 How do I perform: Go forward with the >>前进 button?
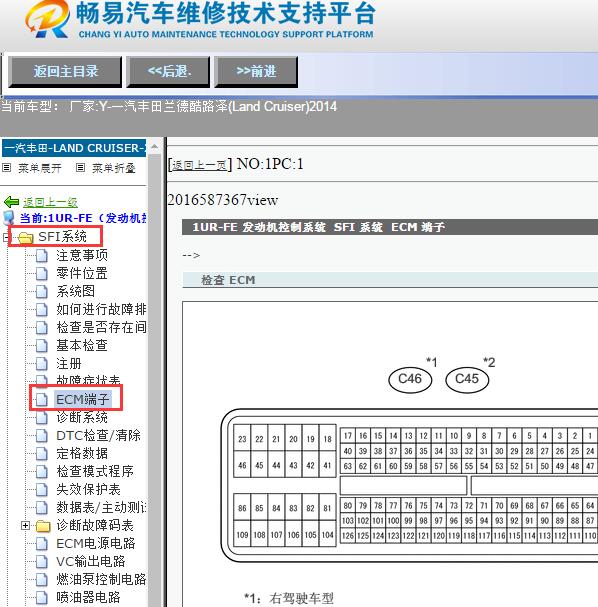[256, 72]
